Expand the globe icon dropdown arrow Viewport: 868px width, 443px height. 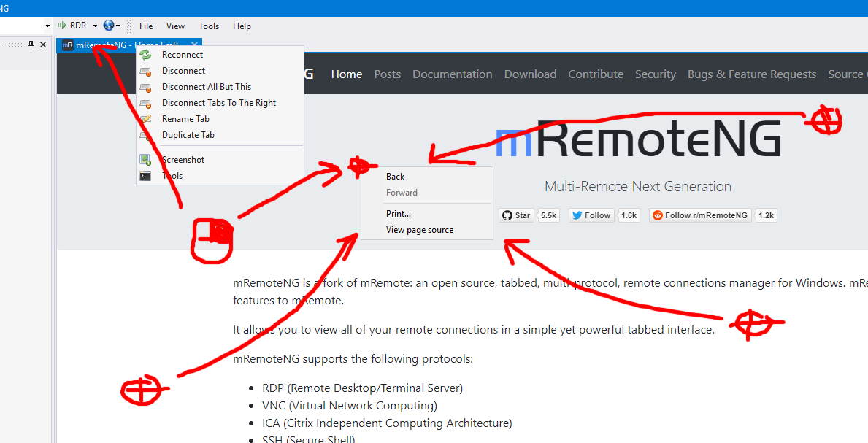click(118, 26)
